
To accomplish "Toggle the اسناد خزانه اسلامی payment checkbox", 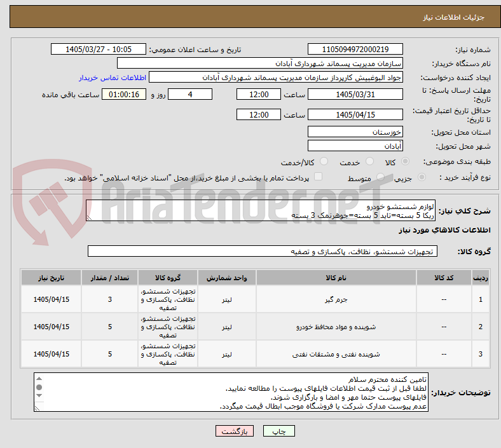I will (x=319, y=177).
